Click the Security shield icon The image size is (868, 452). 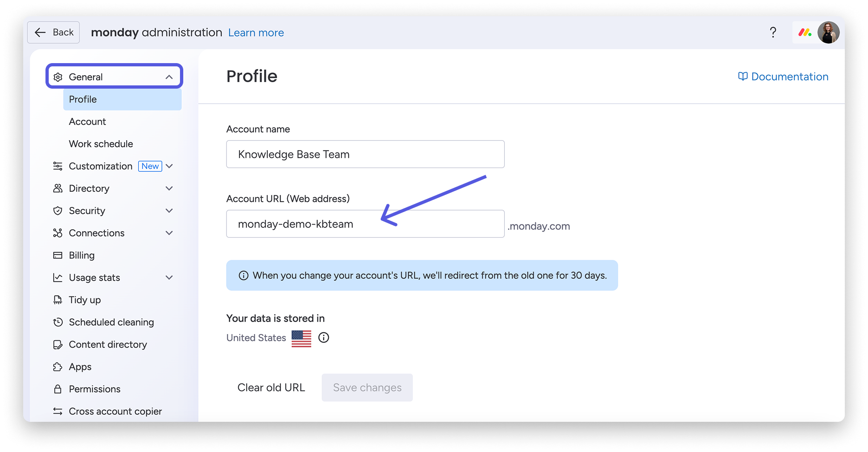click(58, 211)
